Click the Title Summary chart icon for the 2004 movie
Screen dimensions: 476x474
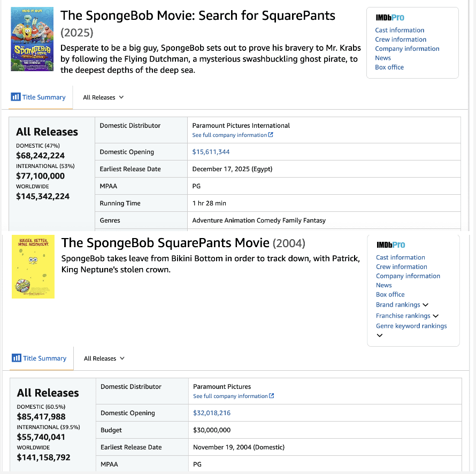coord(17,358)
